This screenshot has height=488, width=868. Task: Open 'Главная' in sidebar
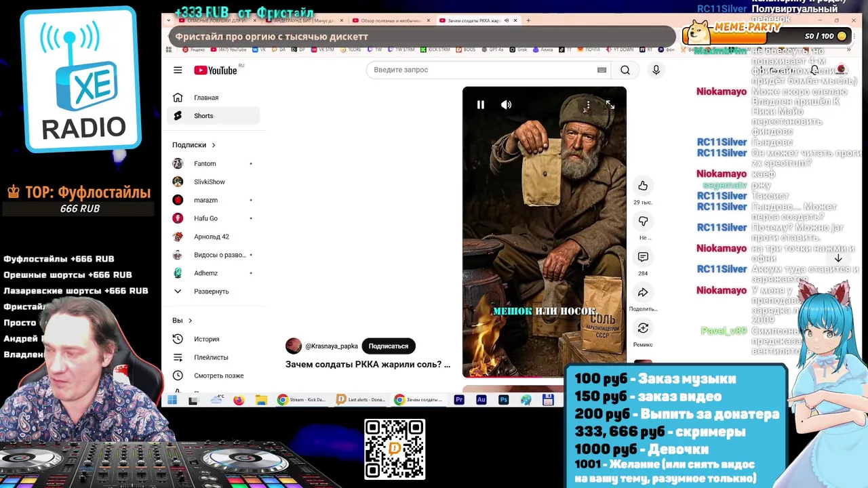point(213,98)
